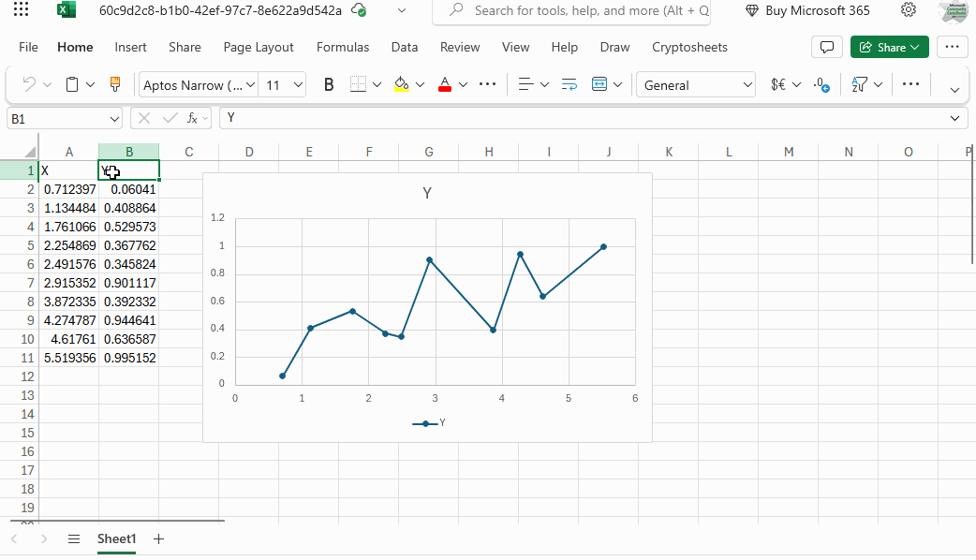The image size is (976, 560).
Task: Check cloud save status icon
Action: 359,10
